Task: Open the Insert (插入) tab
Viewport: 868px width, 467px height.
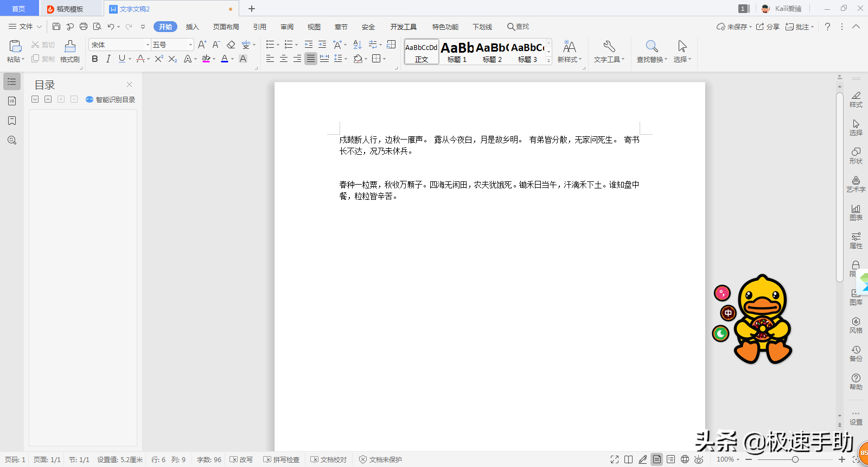Action: 193,27
